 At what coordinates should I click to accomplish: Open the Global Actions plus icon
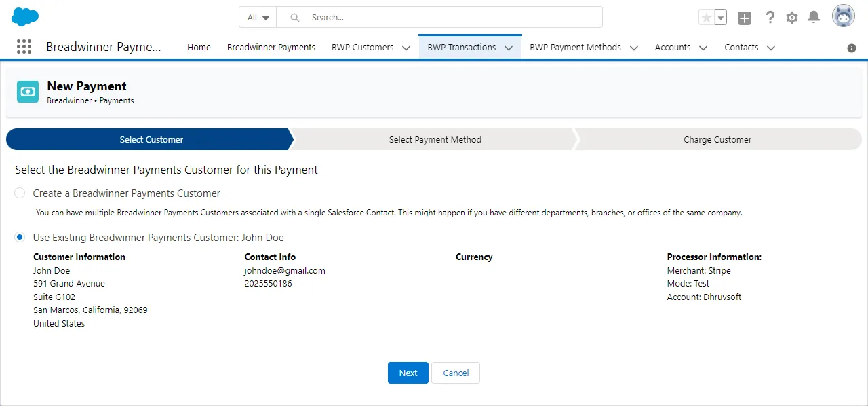pos(745,18)
